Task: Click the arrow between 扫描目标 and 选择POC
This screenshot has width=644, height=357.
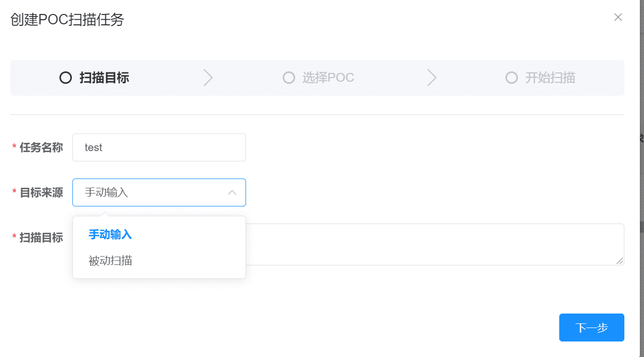Action: click(208, 78)
